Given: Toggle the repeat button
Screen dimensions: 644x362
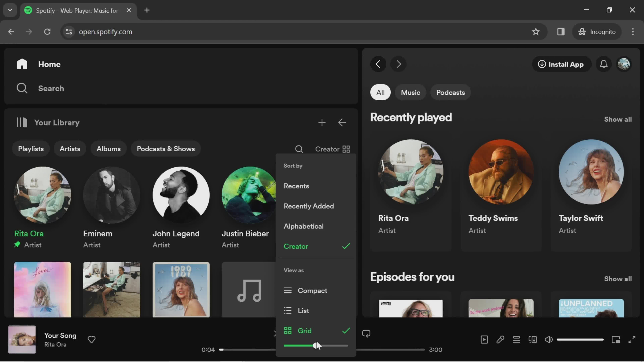Looking at the screenshot, I should click(x=366, y=334).
